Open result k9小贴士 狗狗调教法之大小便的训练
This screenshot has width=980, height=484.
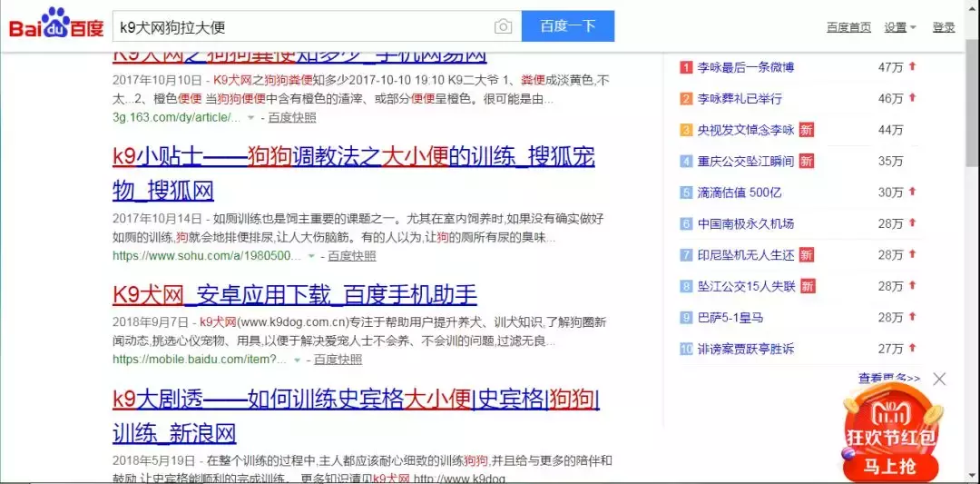(x=354, y=173)
